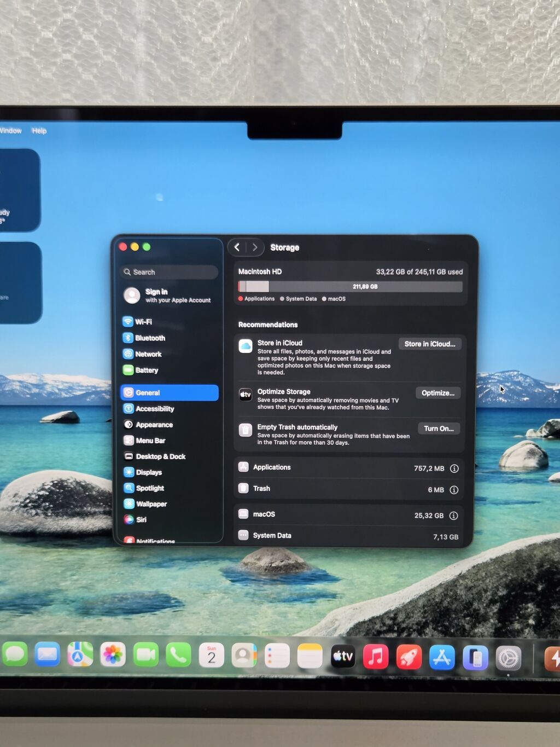The image size is (560, 747).
Task: Select Spotlight in the sidebar
Action: tap(170, 488)
